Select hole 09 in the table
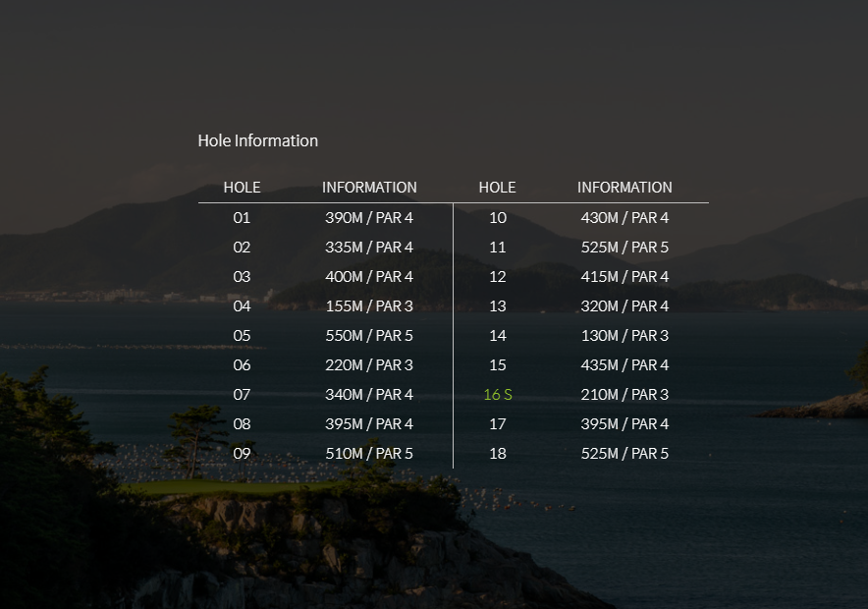Viewport: 868px width, 609px height. [x=242, y=454]
